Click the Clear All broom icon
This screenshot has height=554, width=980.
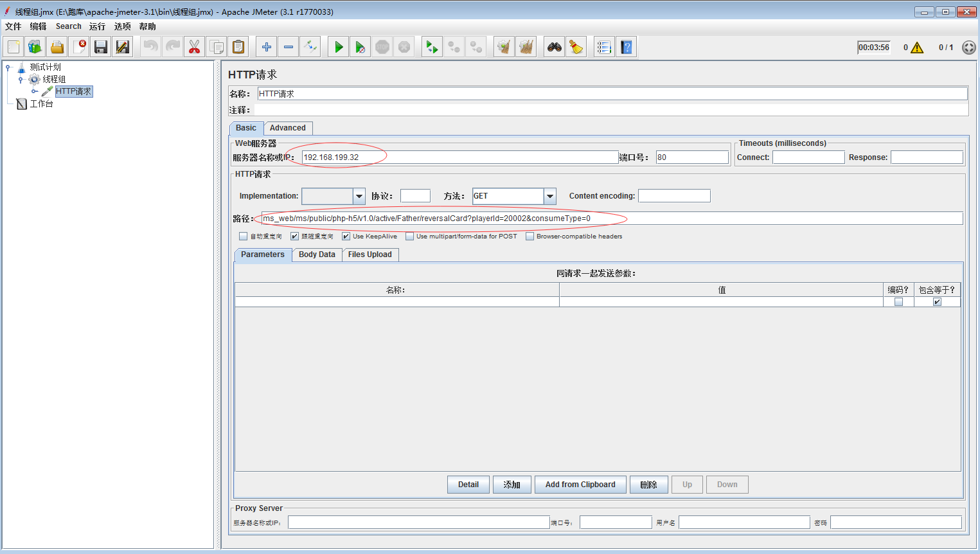coord(526,47)
